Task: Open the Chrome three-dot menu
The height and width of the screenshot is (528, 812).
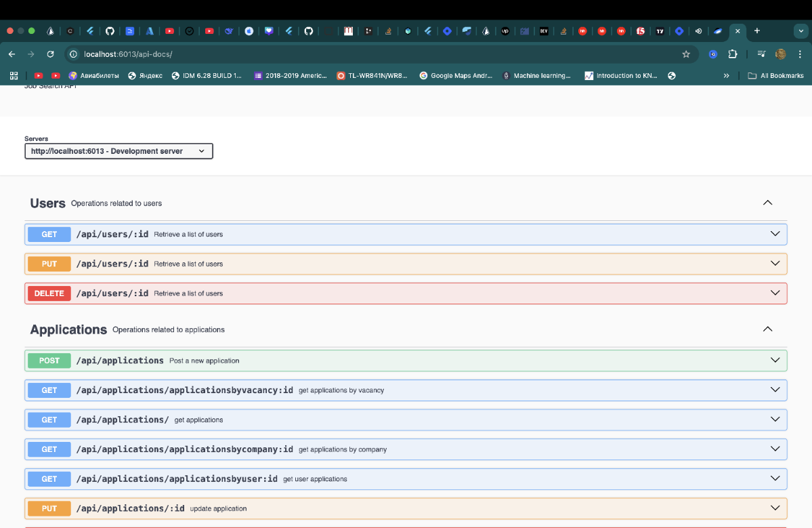Action: tap(800, 54)
